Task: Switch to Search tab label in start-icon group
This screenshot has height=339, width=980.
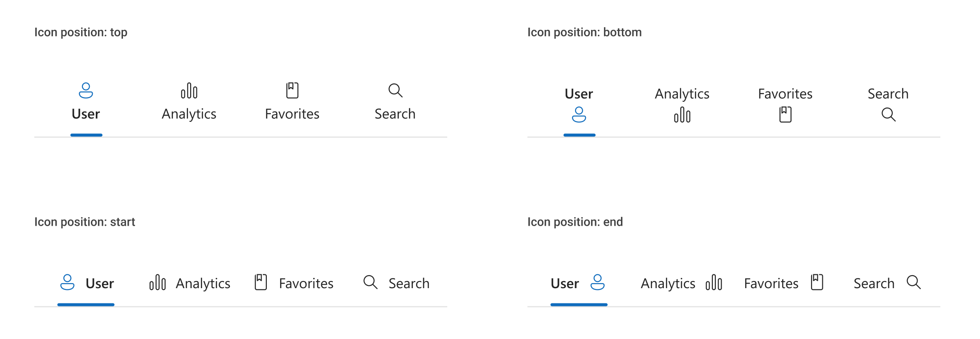Action: [x=409, y=284]
